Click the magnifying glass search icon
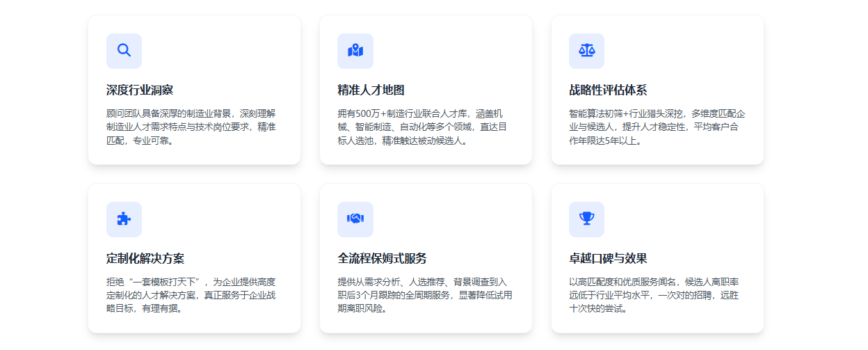 coord(124,51)
